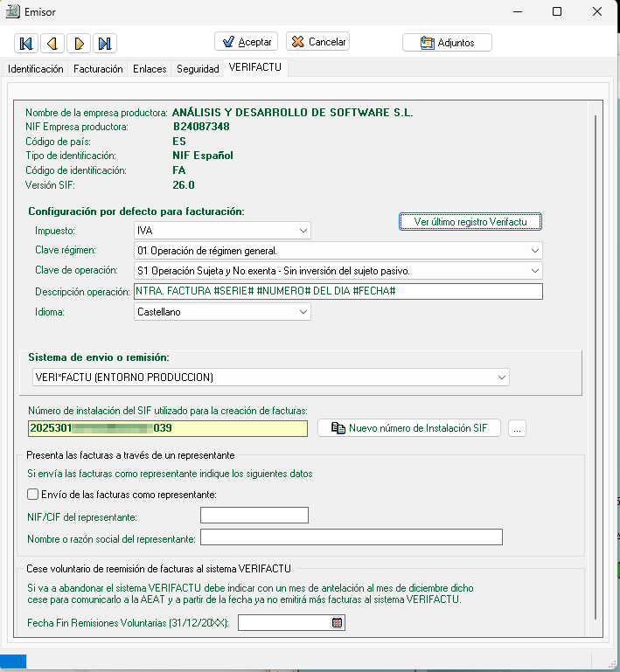Open calendar picker for Fecha Fin Remisiones
620x672 pixels.
(x=337, y=623)
